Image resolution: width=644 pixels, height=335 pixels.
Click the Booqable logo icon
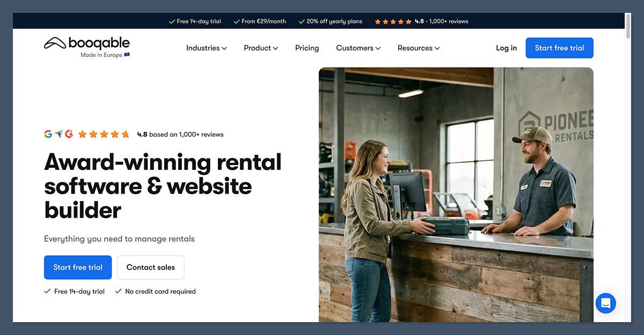tap(55, 43)
